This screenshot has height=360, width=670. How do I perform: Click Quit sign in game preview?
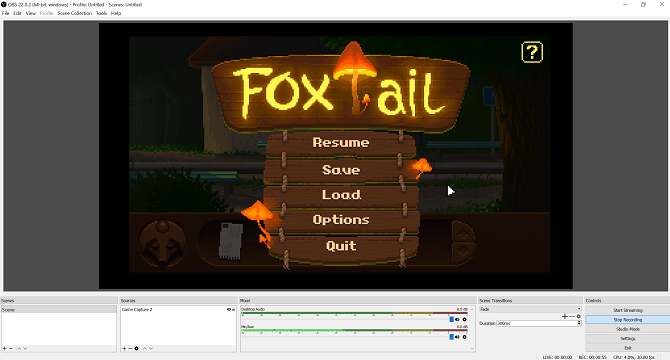341,246
